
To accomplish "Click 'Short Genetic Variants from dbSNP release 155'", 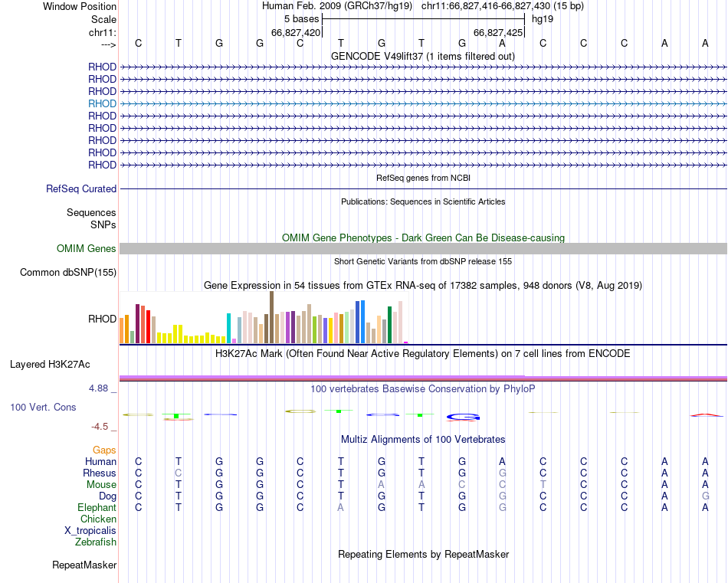I will 423,261.
